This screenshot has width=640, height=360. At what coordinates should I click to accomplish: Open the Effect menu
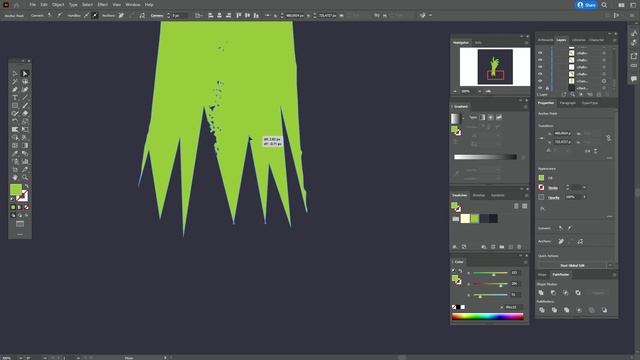[102, 5]
